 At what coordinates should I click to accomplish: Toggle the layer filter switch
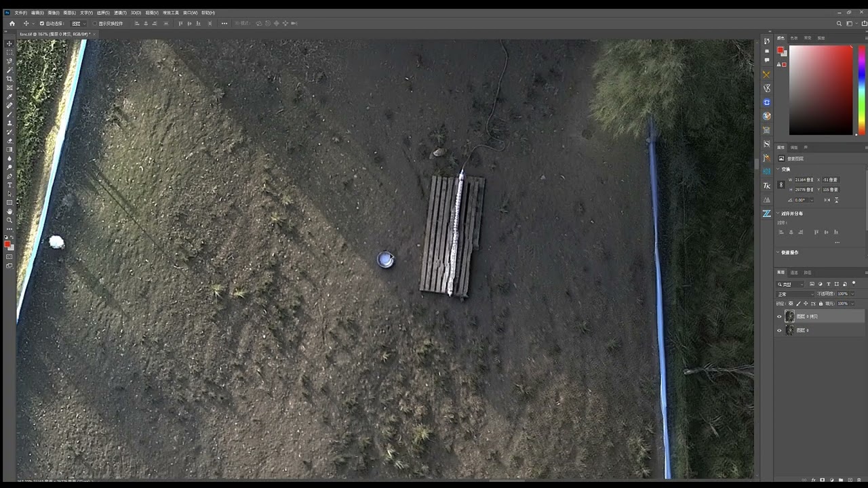point(854,283)
